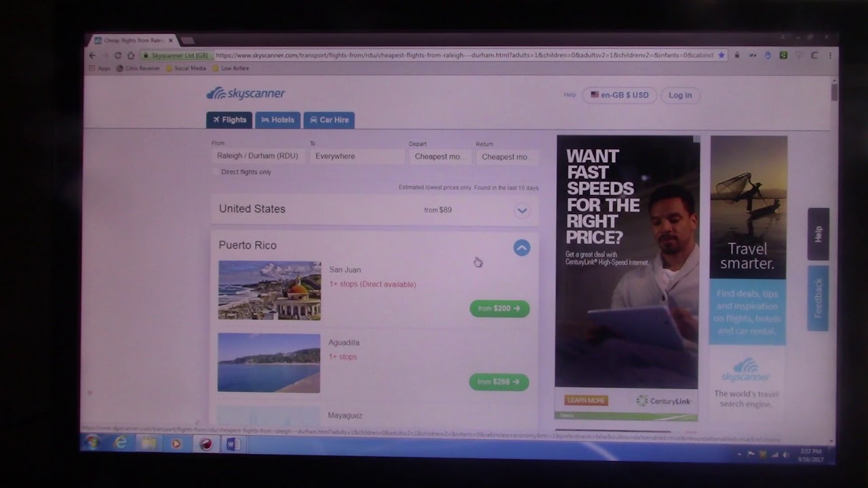Open the Apps bookmarks shortcut
The image size is (868, 488).
[x=100, y=68]
